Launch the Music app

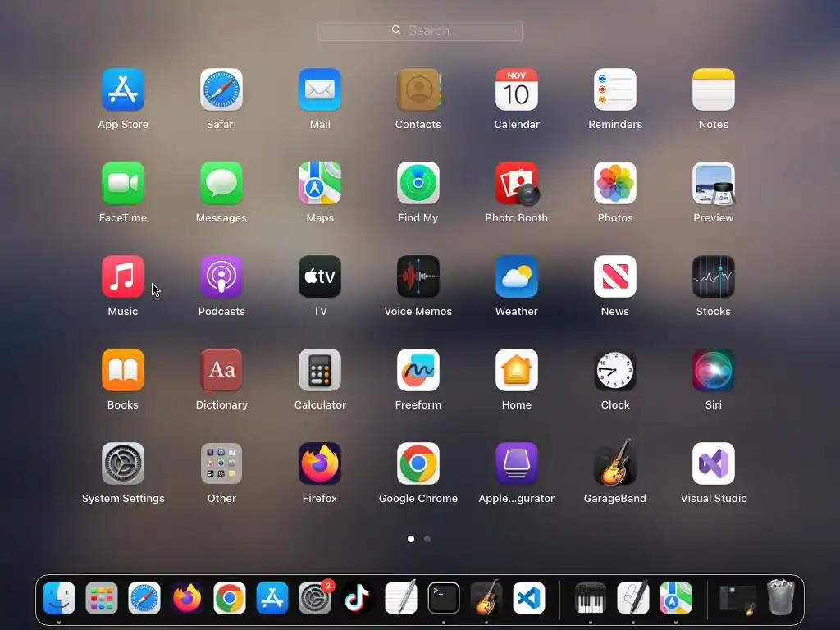pyautogui.click(x=123, y=276)
